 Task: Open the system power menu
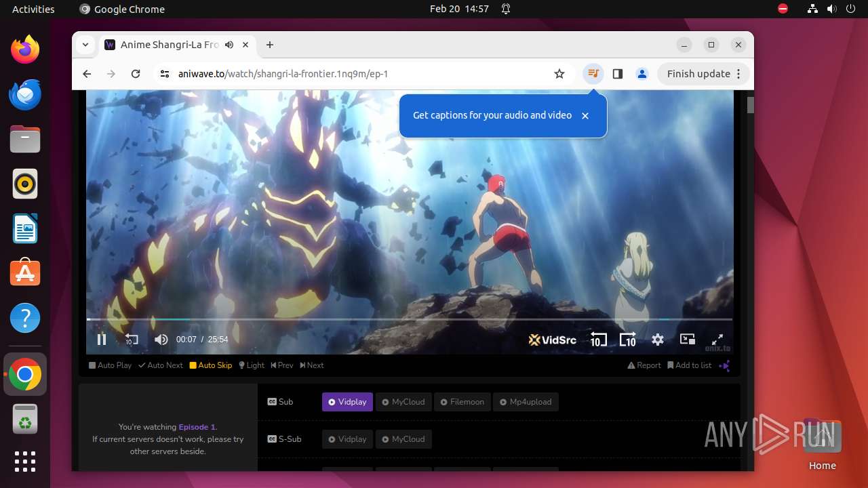pyautogui.click(x=850, y=9)
